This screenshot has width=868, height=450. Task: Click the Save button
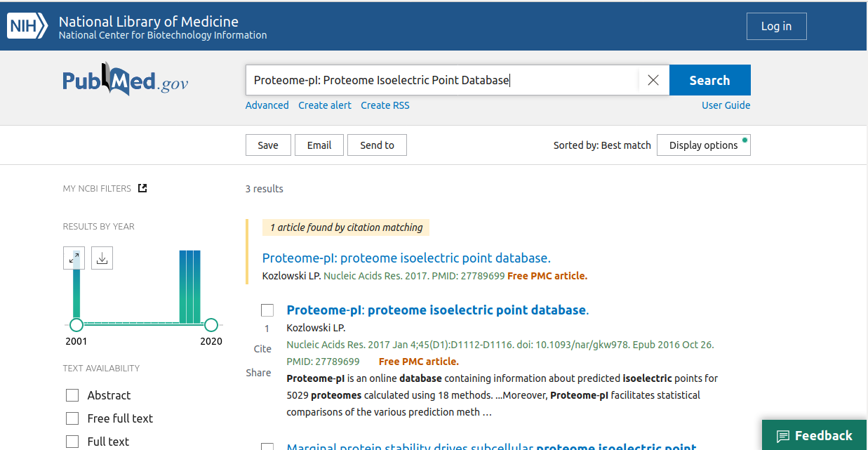268,145
